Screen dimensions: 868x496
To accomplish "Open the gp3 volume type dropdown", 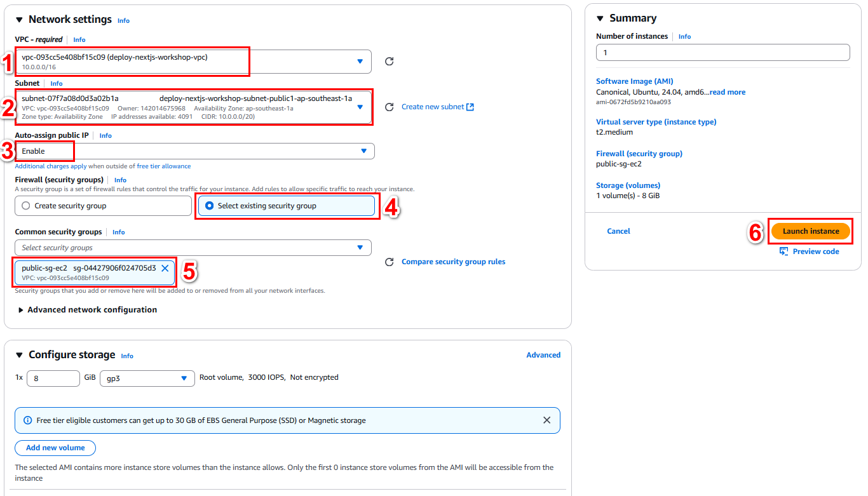I will (147, 378).
